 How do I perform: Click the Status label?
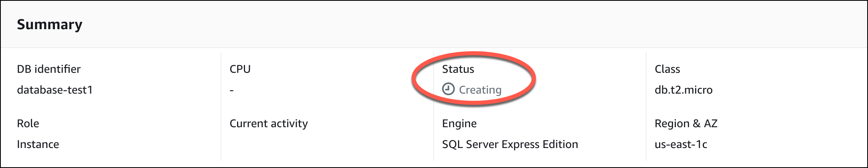(458, 69)
